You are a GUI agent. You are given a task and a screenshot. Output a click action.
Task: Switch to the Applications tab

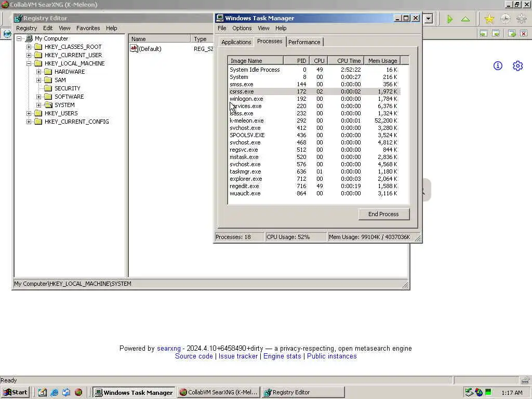[236, 42]
